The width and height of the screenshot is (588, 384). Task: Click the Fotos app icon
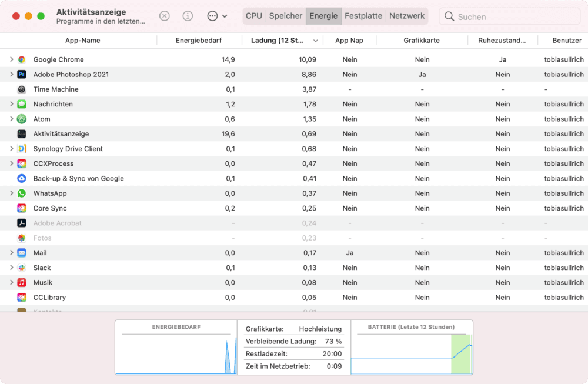click(22, 238)
